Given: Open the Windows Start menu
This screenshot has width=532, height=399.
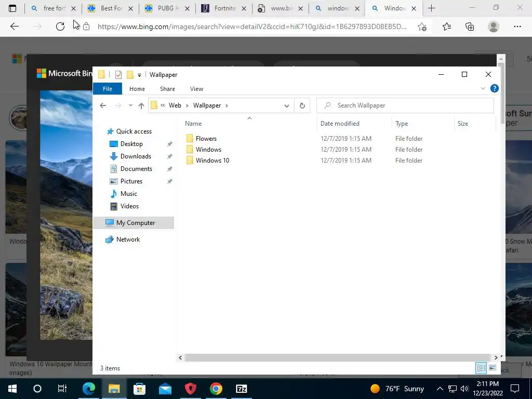Looking at the screenshot, I should point(12,389).
